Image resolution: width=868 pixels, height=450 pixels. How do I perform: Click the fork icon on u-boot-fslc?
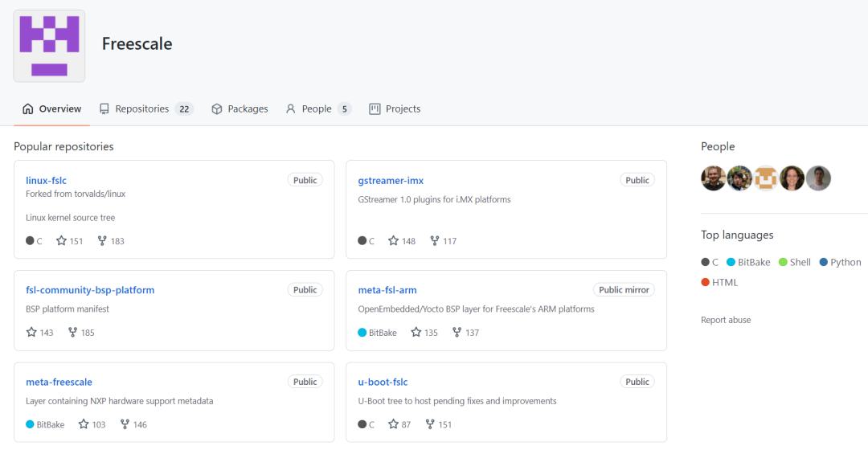coord(430,424)
